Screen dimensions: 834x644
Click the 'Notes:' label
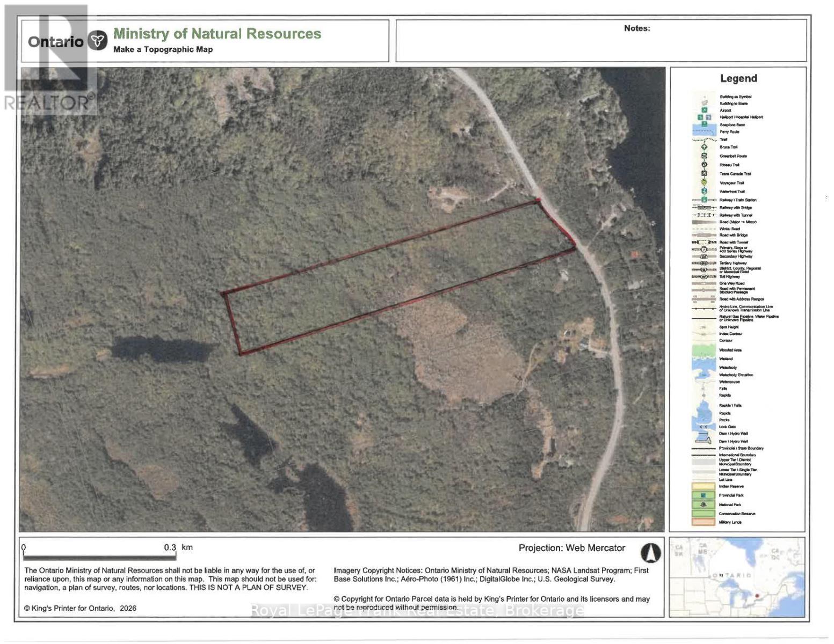pyautogui.click(x=637, y=28)
